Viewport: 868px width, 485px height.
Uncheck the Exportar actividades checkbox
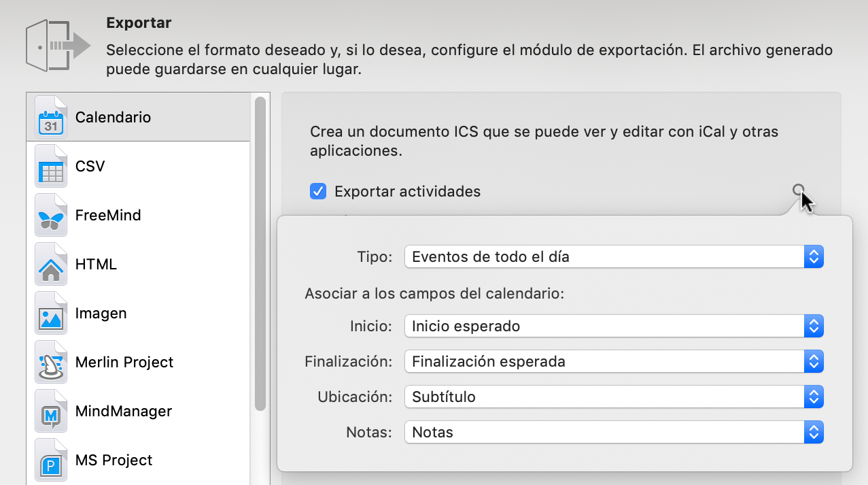[318, 191]
